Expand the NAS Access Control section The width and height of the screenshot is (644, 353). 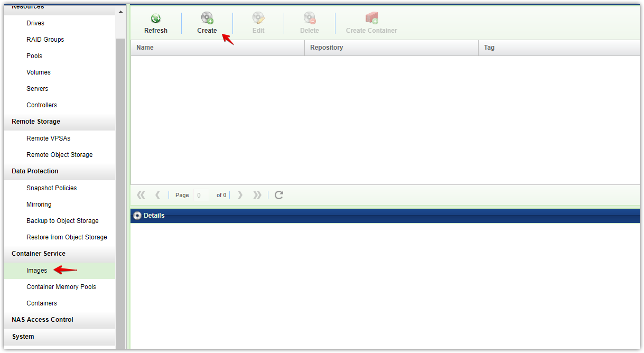tap(60, 320)
